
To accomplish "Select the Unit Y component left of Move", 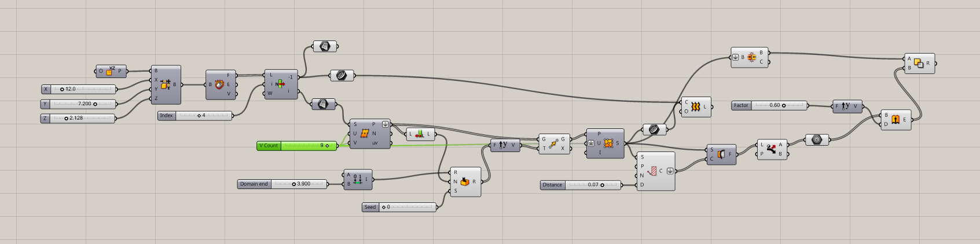I will [505, 145].
